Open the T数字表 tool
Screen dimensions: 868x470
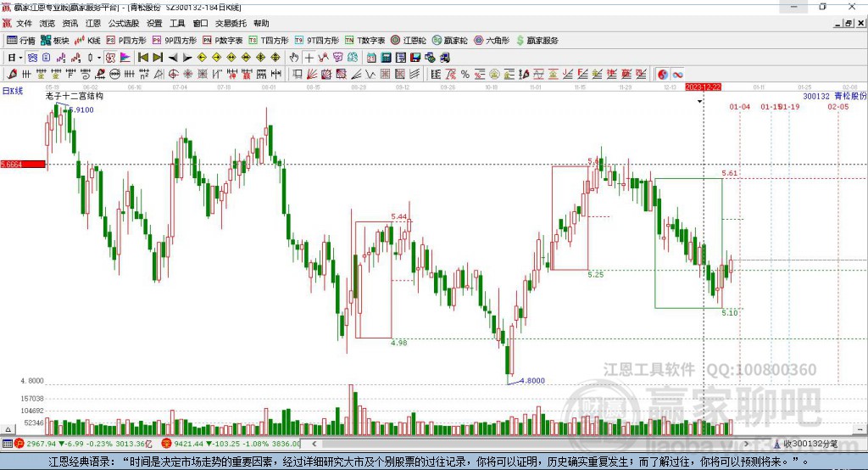click(364, 41)
